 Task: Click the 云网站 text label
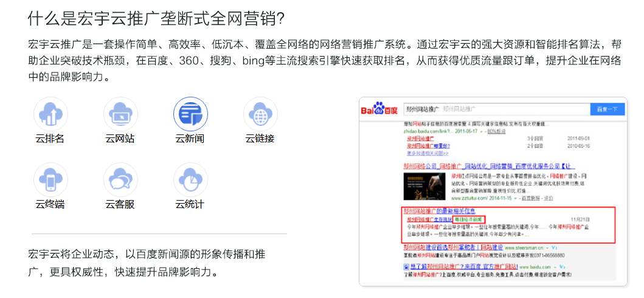[120, 139]
